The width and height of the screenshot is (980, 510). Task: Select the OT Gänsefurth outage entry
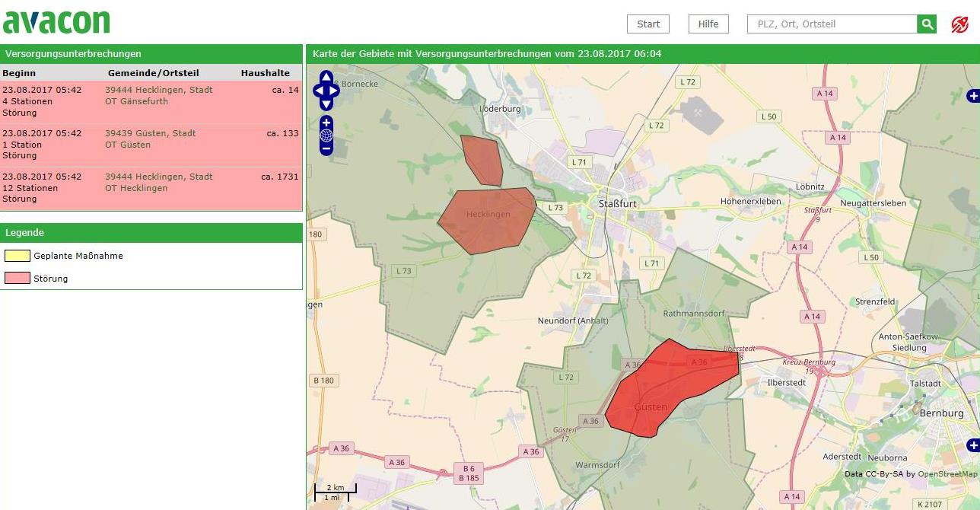tap(136, 101)
